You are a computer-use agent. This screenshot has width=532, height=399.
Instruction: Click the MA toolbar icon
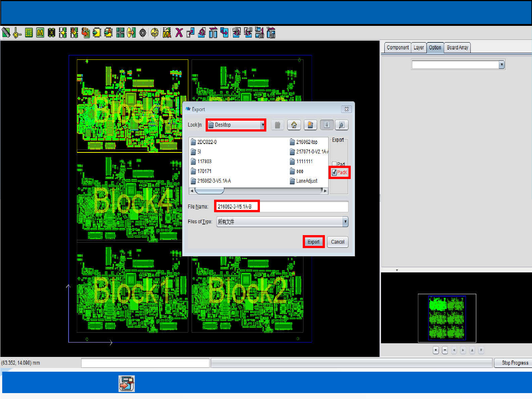(x=167, y=33)
